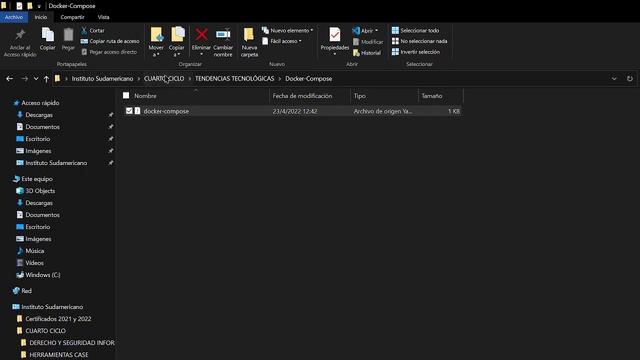Screen dimensions: 640x360
Task: Click the quick access toolbar dropdown in title bar
Action: (39, 6)
